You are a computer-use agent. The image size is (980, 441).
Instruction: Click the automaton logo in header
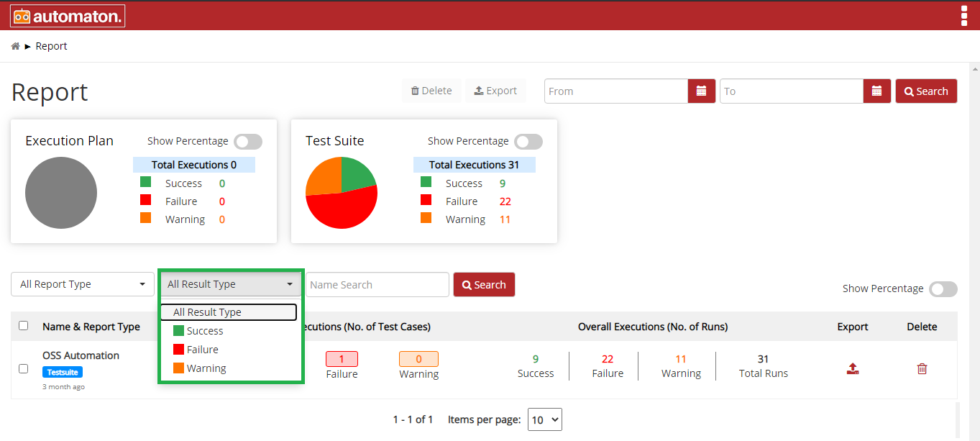[68, 16]
